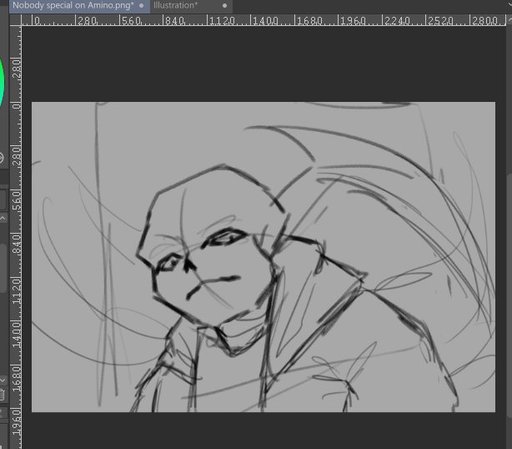512x449 pixels.
Task: Close the Illustration document tab
Action: point(225,6)
